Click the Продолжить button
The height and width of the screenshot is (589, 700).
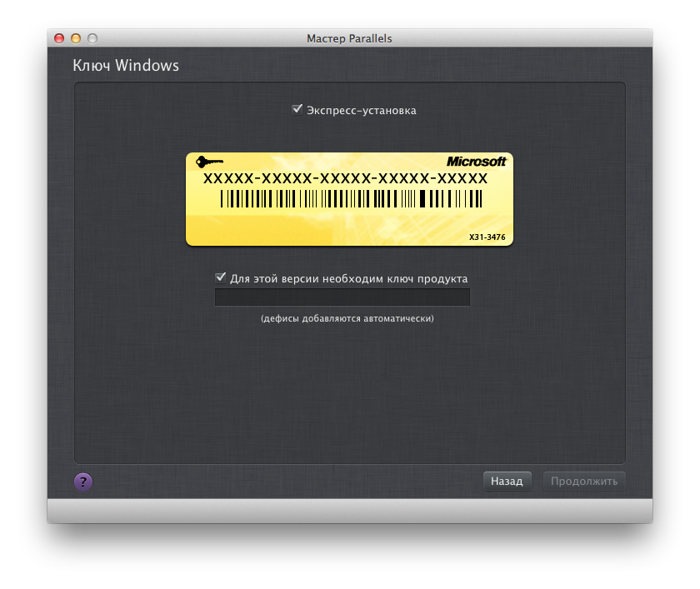(x=584, y=481)
